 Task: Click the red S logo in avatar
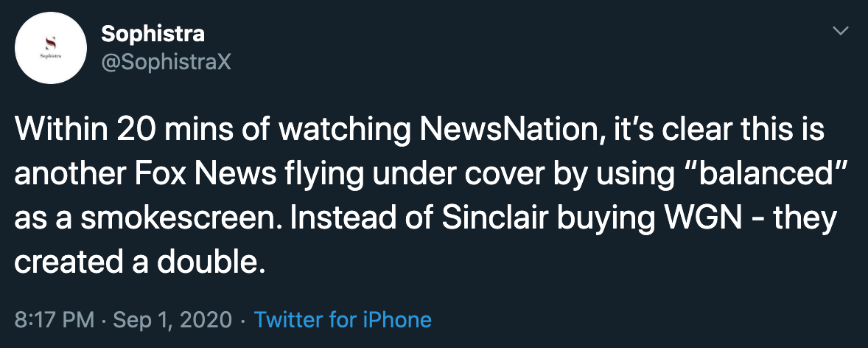point(50,43)
